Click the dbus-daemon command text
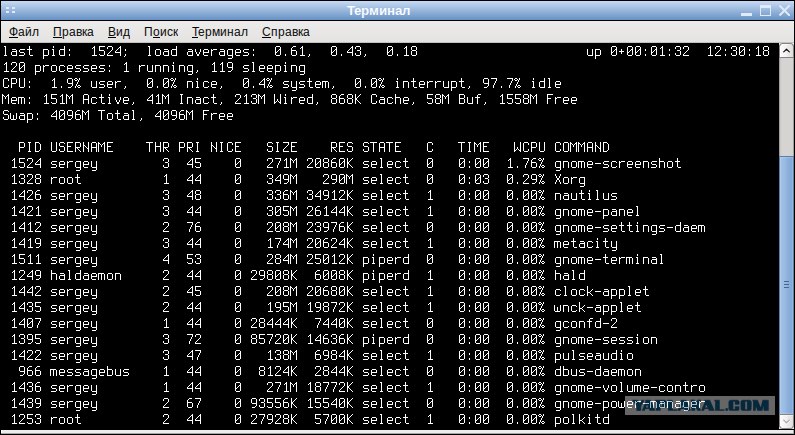795x435 pixels. [x=597, y=372]
